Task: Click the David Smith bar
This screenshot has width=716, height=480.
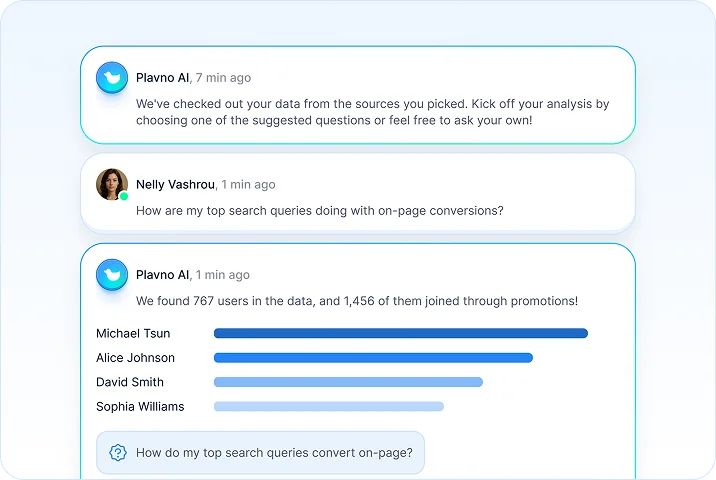Action: 348,382
